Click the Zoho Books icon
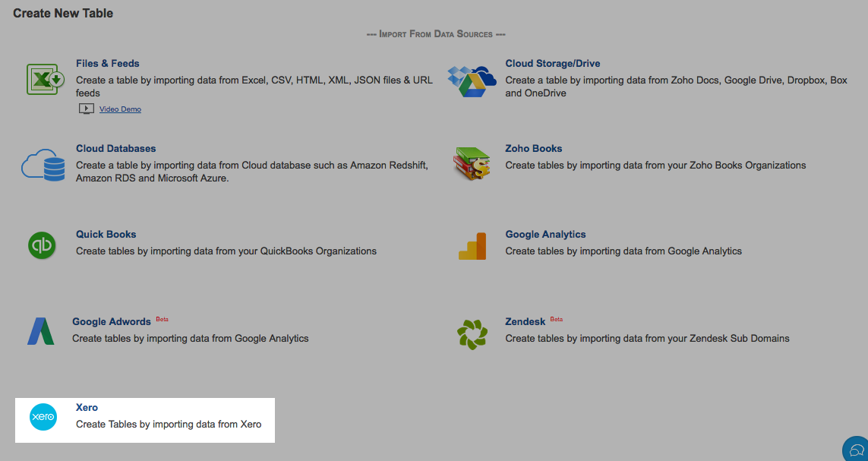The height and width of the screenshot is (461, 868). [472, 164]
